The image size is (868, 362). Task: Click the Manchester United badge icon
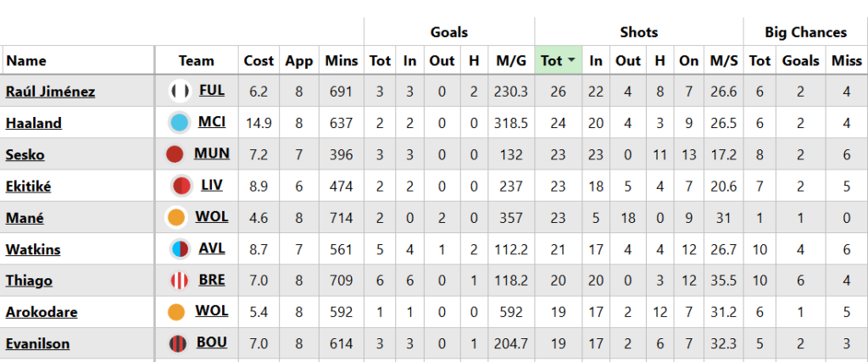(x=175, y=154)
